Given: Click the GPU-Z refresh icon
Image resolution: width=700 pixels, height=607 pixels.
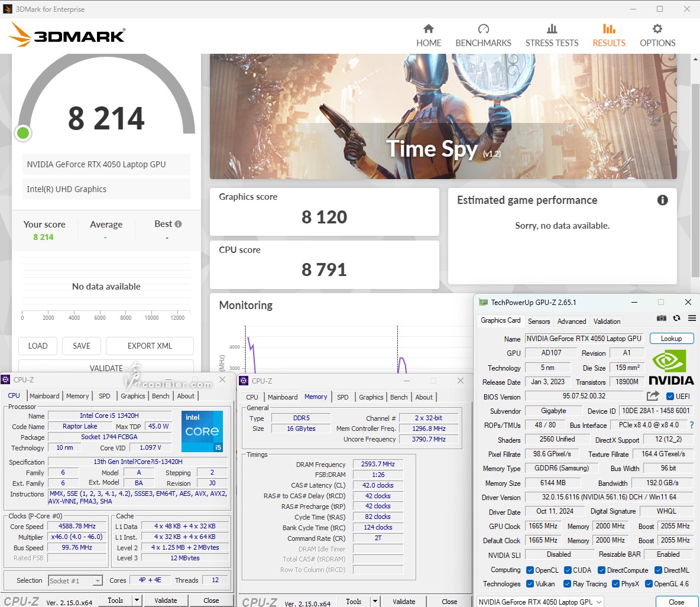Looking at the screenshot, I should point(677,318).
